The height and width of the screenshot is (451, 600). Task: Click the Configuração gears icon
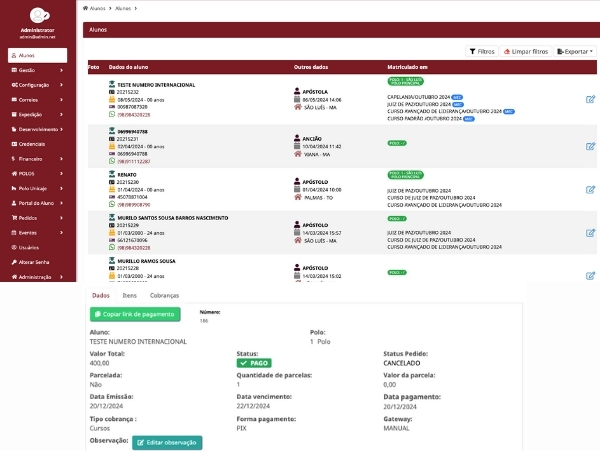15,85
